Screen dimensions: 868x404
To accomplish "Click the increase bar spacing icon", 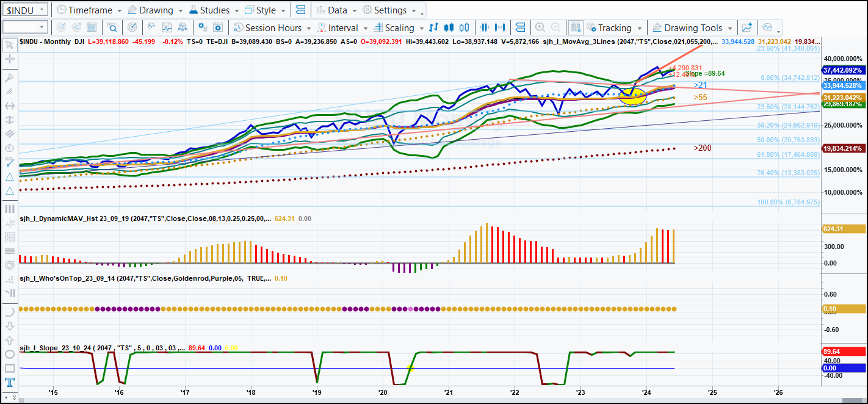I will click(501, 27).
